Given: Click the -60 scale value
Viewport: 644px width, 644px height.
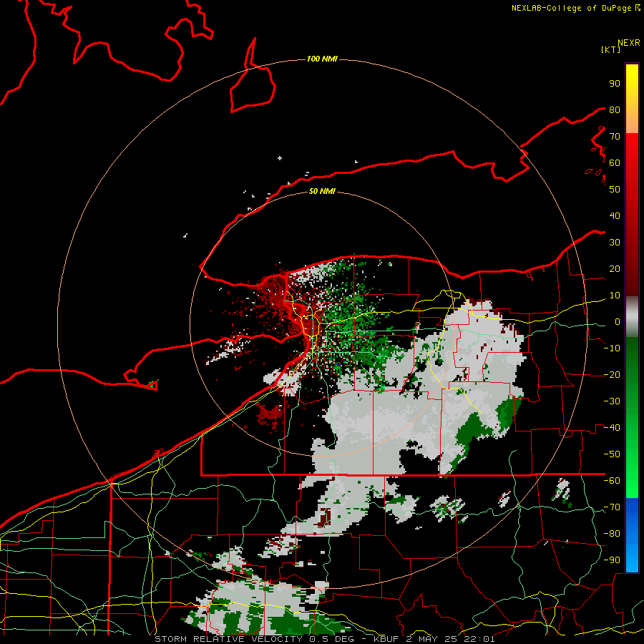Looking at the screenshot, I should pos(612,481).
